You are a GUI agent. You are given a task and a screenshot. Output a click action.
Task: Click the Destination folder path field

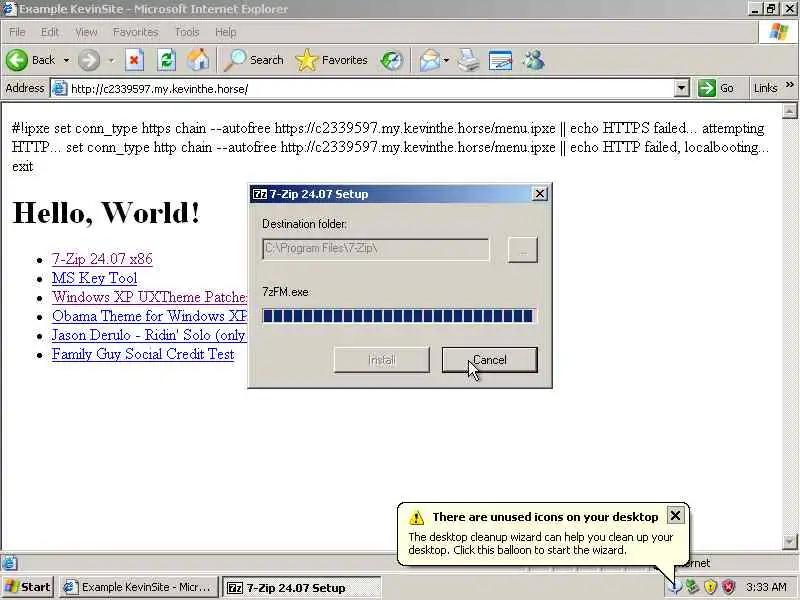click(x=376, y=249)
